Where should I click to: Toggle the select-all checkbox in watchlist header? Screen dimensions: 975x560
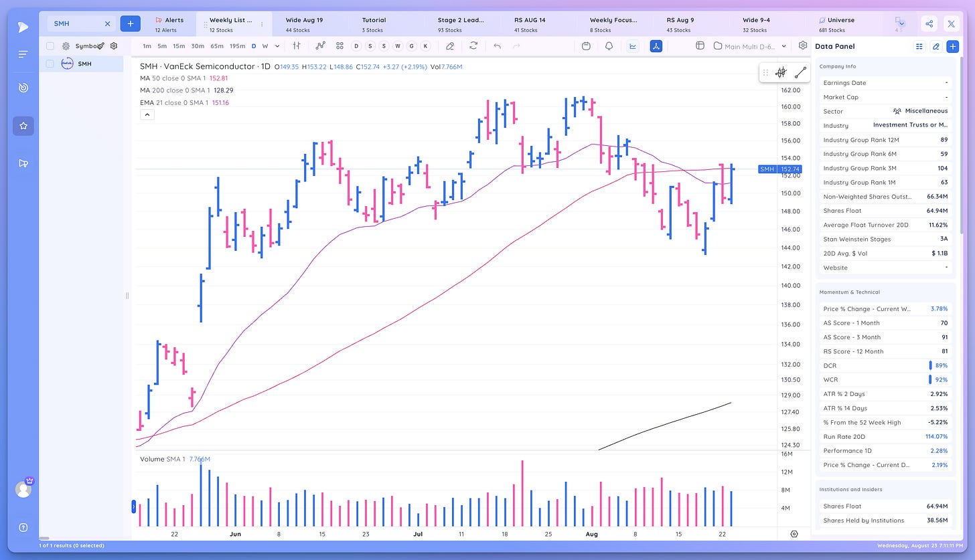50,46
